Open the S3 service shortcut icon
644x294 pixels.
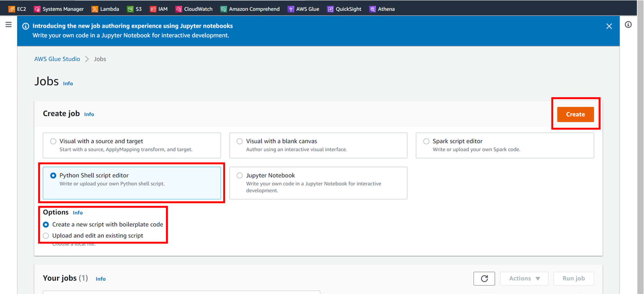point(130,9)
